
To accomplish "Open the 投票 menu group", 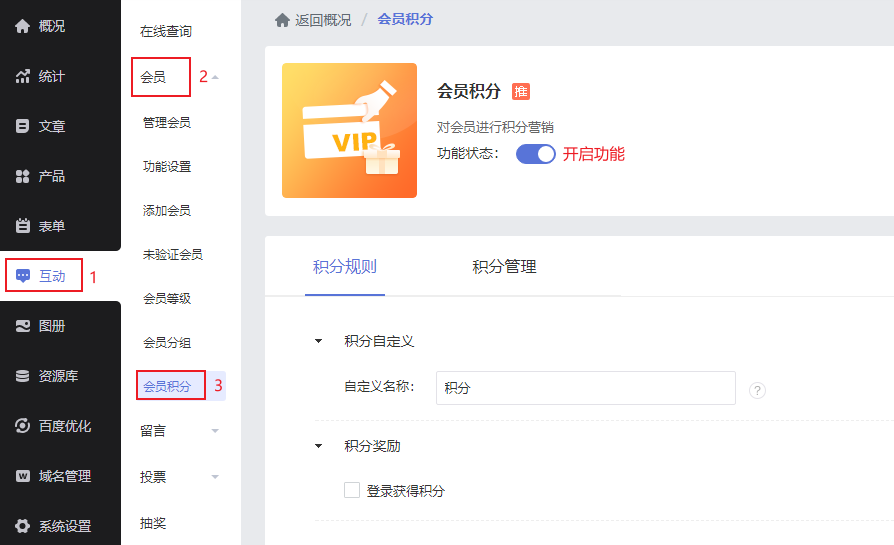I will [153, 477].
